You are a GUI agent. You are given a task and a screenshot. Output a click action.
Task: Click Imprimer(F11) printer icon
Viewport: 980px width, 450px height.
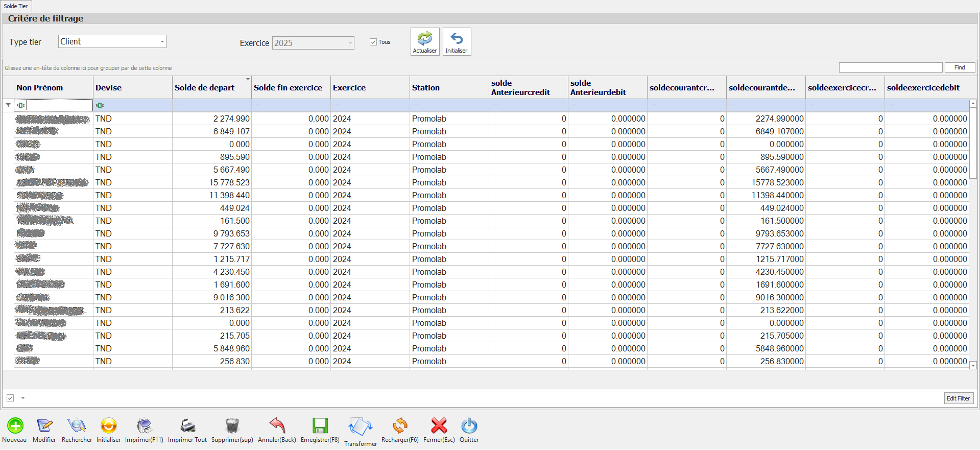tap(144, 425)
